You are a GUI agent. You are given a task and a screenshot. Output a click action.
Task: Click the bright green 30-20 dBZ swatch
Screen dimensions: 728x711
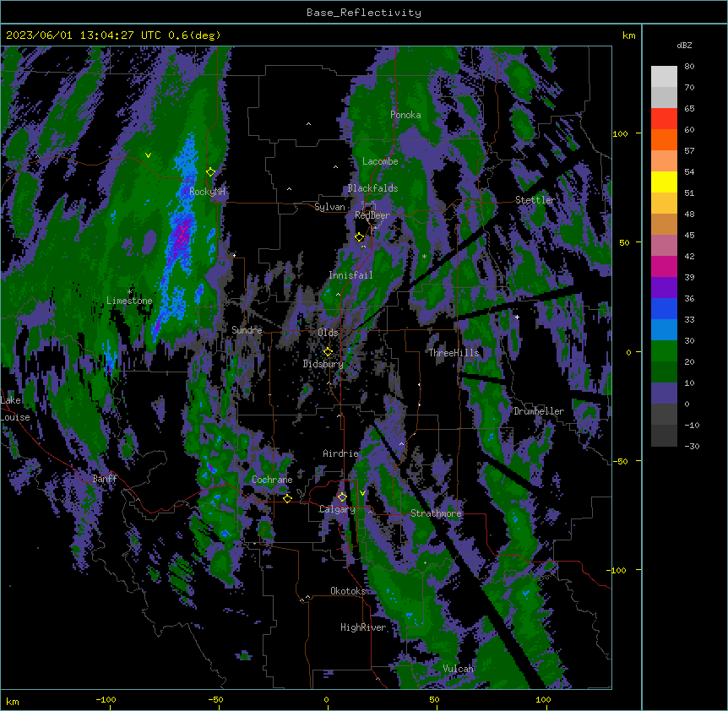(664, 351)
